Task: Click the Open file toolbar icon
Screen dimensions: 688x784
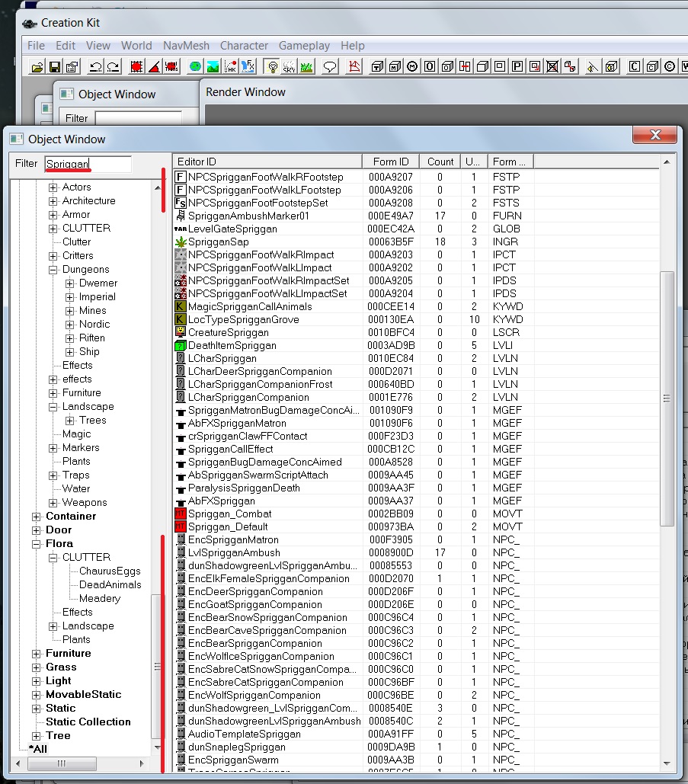Action: point(37,66)
